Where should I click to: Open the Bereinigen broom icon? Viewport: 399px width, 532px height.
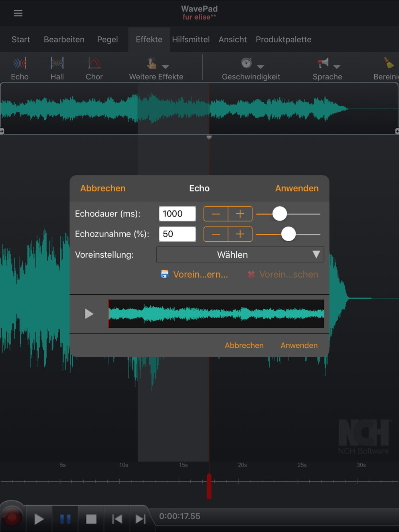389,63
